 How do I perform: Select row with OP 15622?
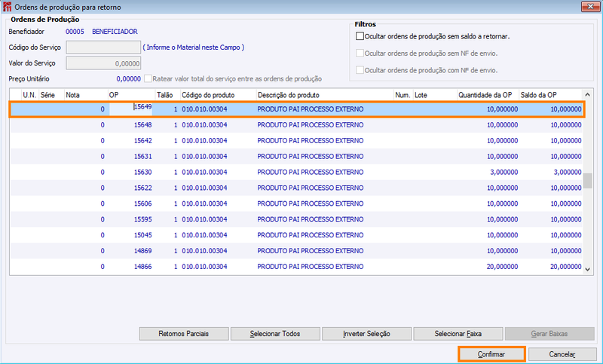tap(296, 188)
